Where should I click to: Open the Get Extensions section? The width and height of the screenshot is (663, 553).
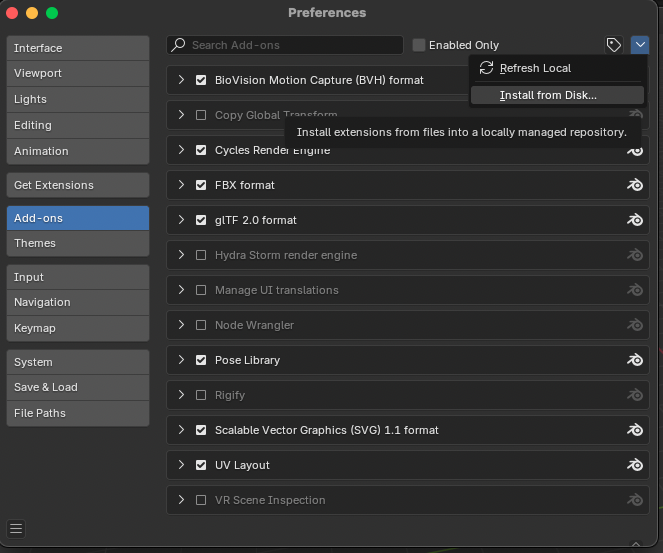(78, 185)
